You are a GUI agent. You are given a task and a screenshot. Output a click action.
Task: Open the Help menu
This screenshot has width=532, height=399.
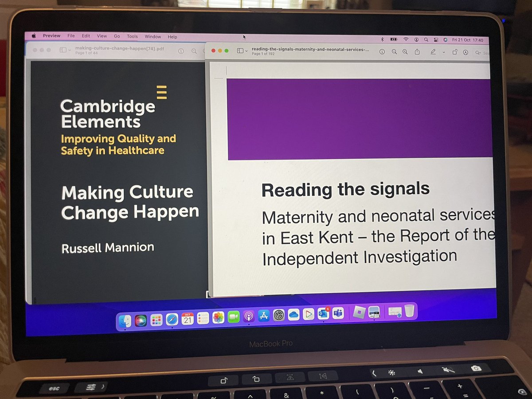(172, 37)
